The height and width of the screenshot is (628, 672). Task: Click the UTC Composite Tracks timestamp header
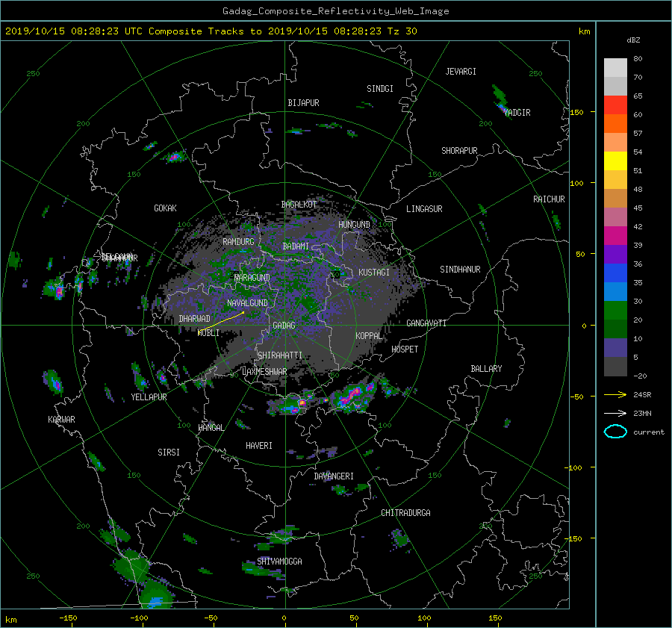coord(211,31)
